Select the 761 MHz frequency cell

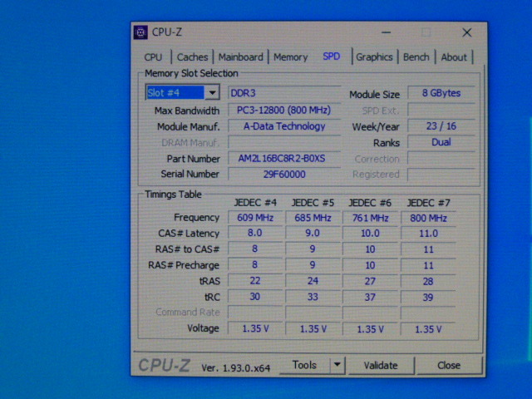(x=370, y=218)
